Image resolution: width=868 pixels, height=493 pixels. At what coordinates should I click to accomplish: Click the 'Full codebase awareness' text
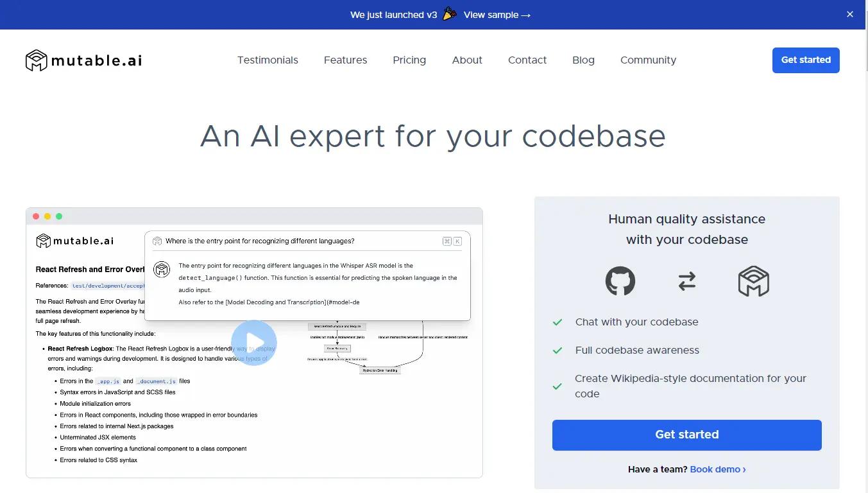[637, 350]
